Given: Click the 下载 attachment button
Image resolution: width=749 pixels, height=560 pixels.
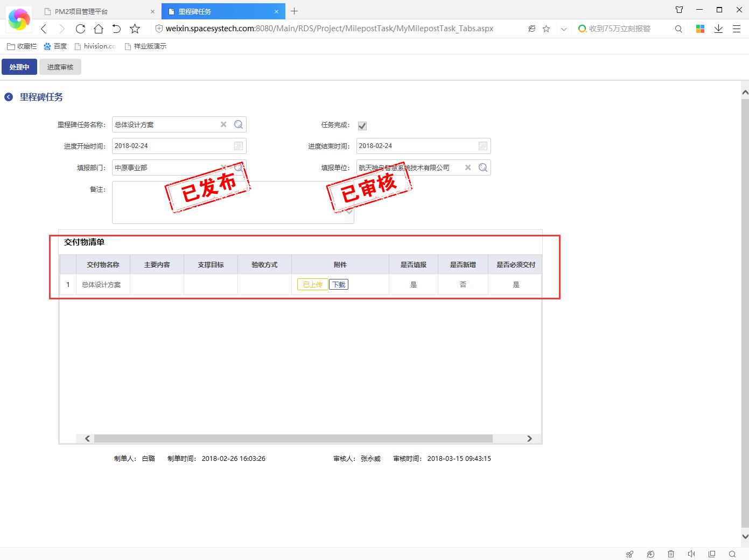Looking at the screenshot, I should pyautogui.click(x=339, y=284).
